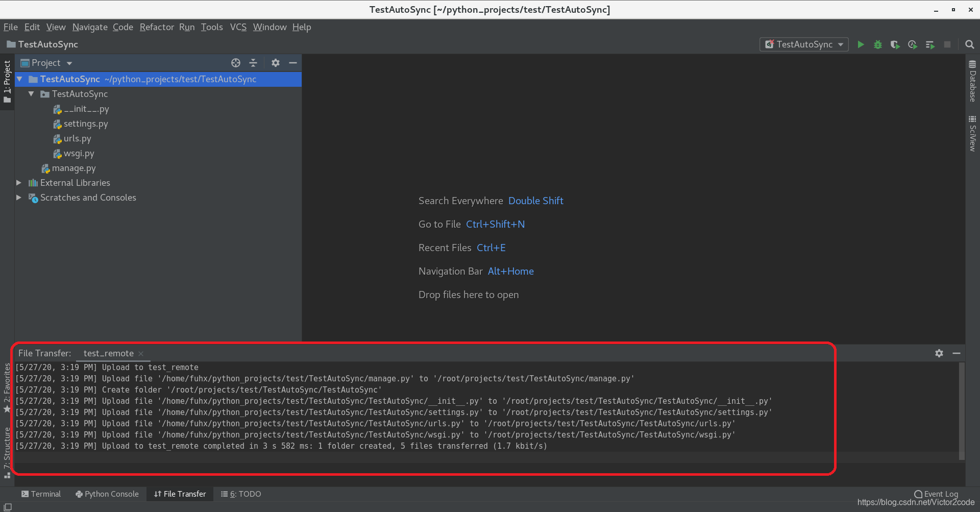Open the Event Log
The width and height of the screenshot is (980, 512).
936,494
